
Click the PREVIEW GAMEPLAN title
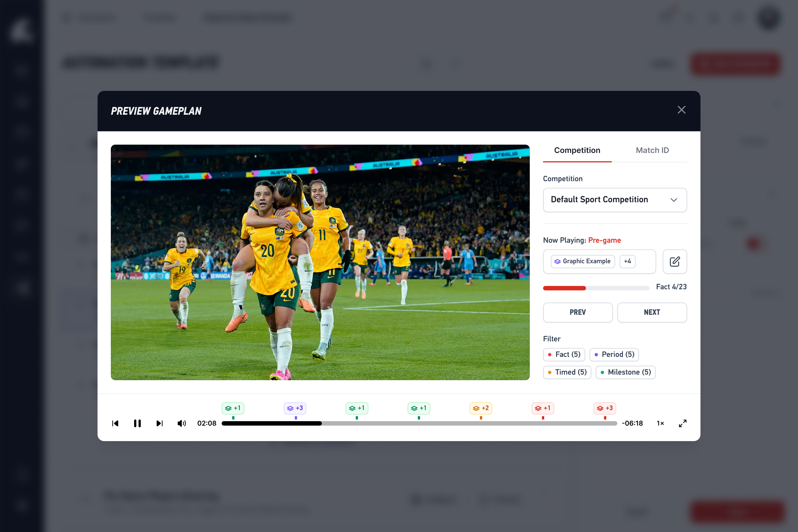click(156, 111)
